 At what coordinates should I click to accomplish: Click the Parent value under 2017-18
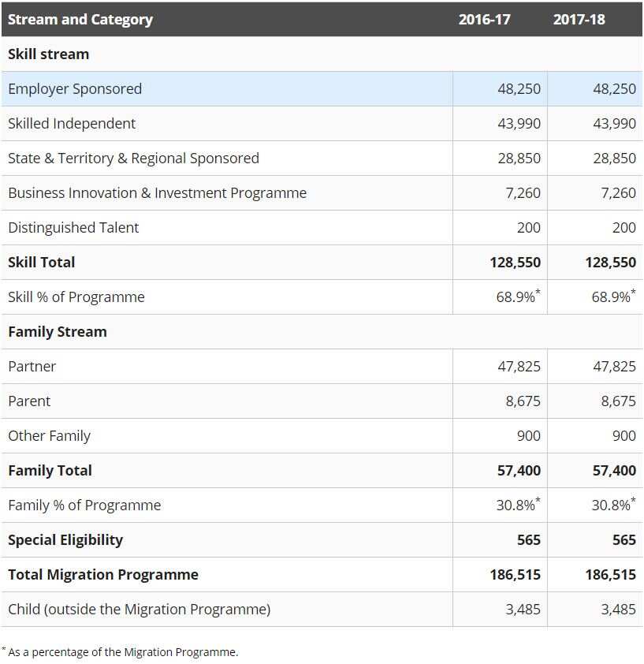618,401
